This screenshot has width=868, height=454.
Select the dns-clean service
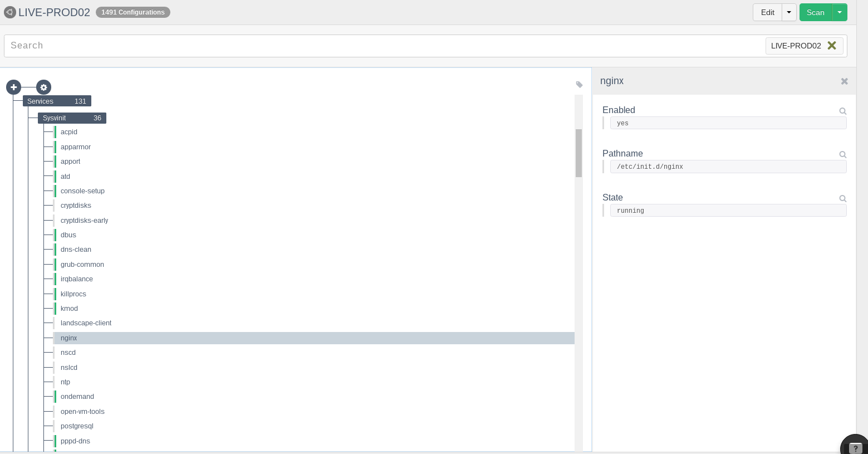[76, 250]
